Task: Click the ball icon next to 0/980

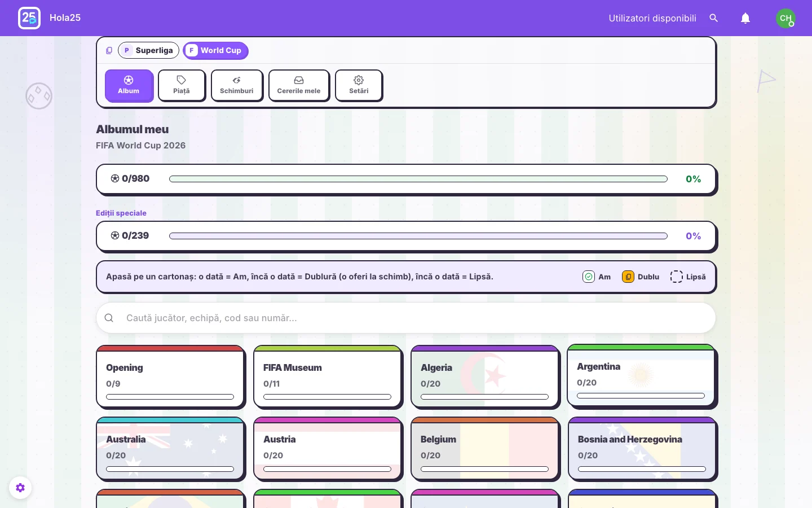Action: coord(115,178)
